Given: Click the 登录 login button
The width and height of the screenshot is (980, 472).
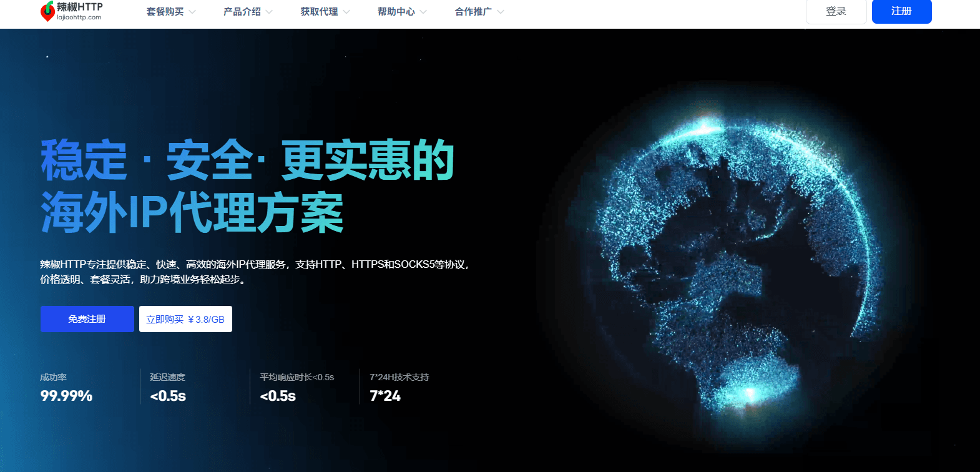Looking at the screenshot, I should (x=836, y=11).
